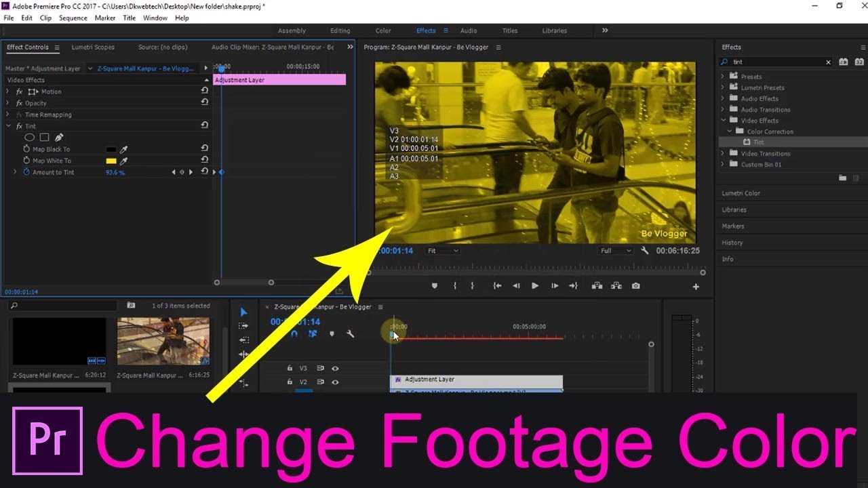This screenshot has height=488, width=868.
Task: Select the Selection tool arrow
Action: coord(243,312)
